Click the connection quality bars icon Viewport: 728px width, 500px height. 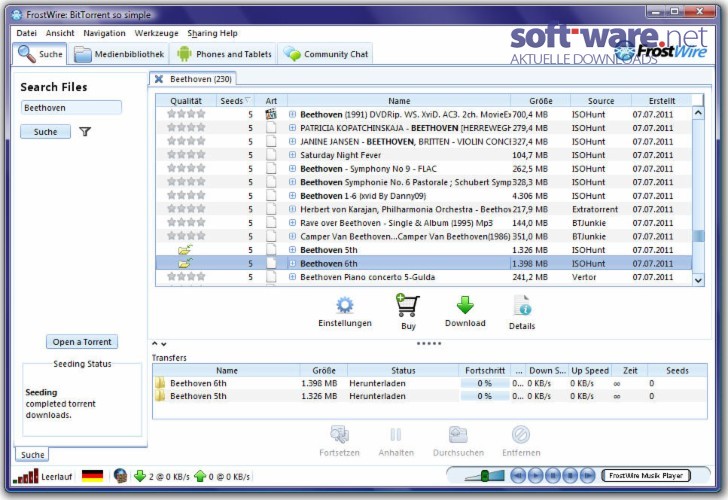click(26, 476)
